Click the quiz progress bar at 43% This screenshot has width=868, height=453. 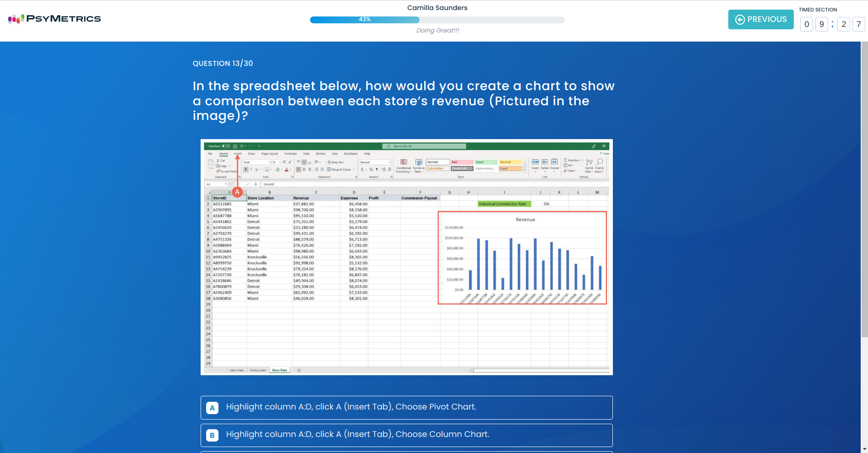coord(437,20)
